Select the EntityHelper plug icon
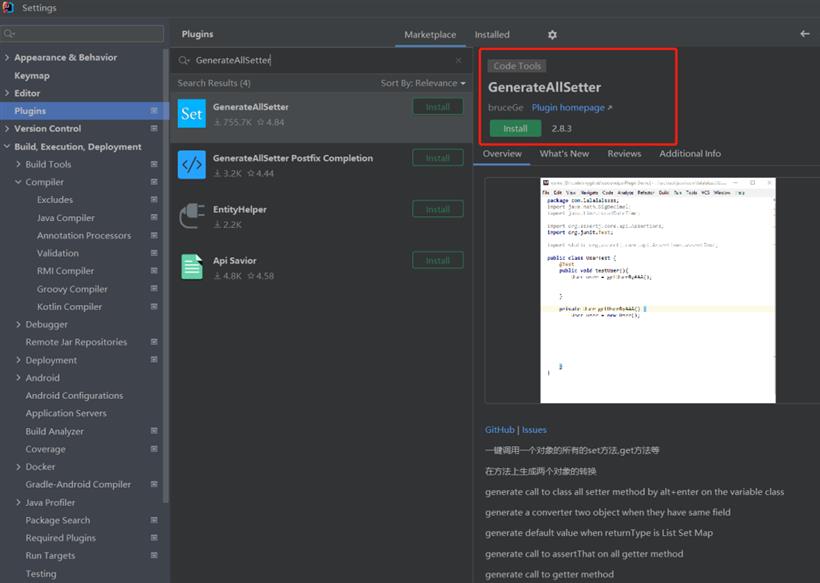The image size is (820, 583). click(x=191, y=216)
